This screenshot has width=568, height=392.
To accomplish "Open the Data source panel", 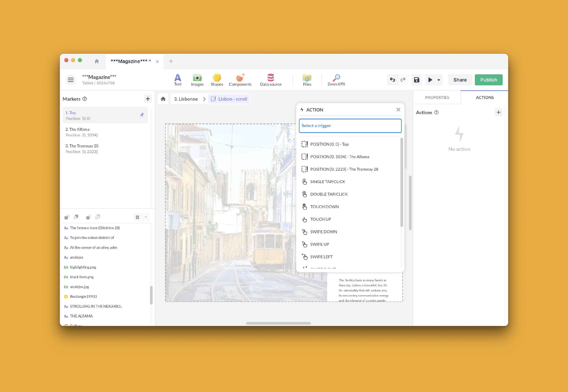I will [x=271, y=80].
